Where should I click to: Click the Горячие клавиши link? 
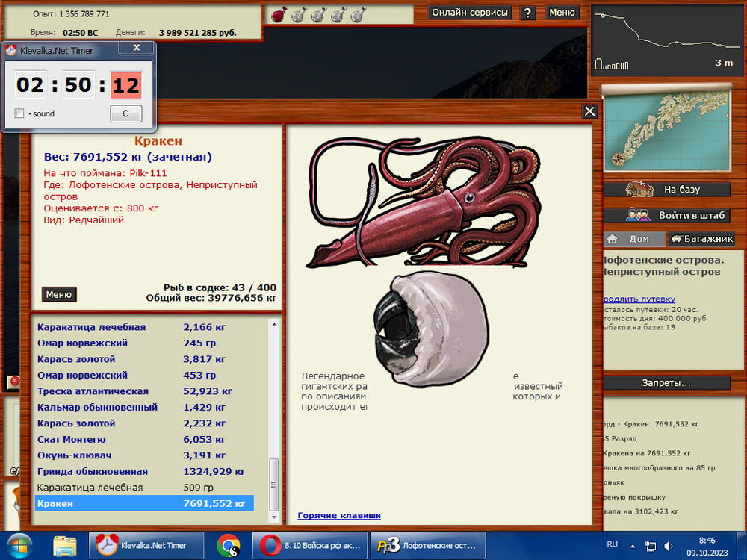[339, 515]
